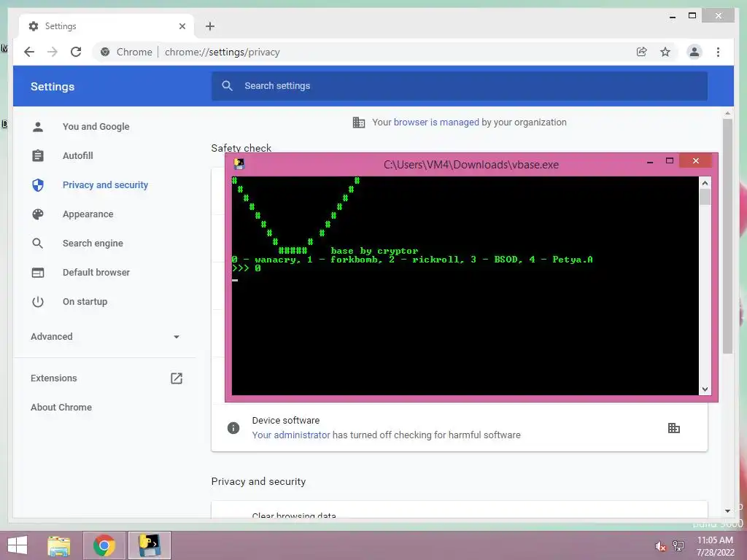The width and height of the screenshot is (747, 560).
Task: Click the Settings header title
Action: click(x=53, y=87)
